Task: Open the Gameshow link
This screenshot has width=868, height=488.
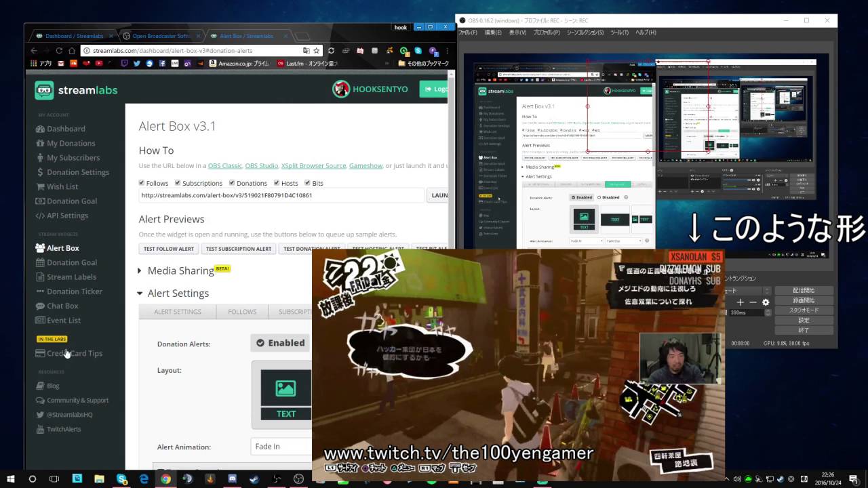Action: coord(366,165)
